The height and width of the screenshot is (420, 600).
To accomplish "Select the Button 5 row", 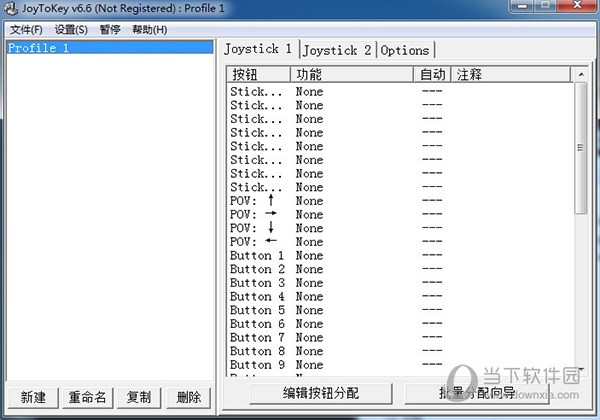I will [x=400, y=310].
